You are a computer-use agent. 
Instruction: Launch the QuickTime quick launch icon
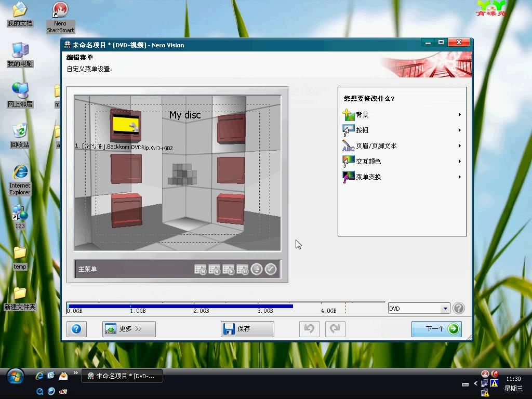click(x=39, y=391)
